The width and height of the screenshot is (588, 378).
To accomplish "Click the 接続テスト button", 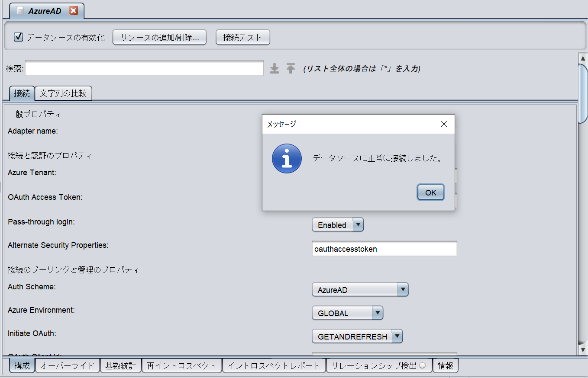I will click(243, 37).
